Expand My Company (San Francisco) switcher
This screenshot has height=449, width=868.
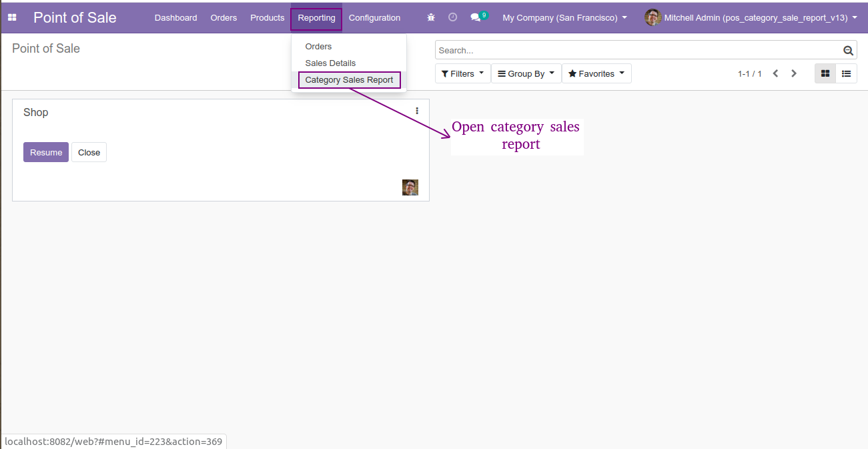coord(564,17)
